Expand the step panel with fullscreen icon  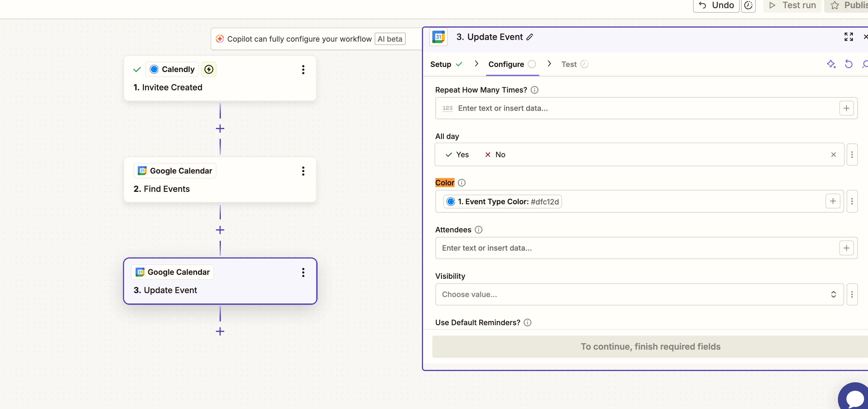[x=848, y=37]
